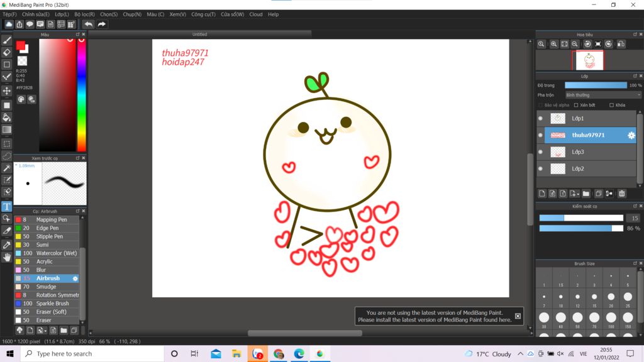The width and height of the screenshot is (644, 362).
Task: Open the Pha trộn blend mode dropdown
Action: click(603, 96)
